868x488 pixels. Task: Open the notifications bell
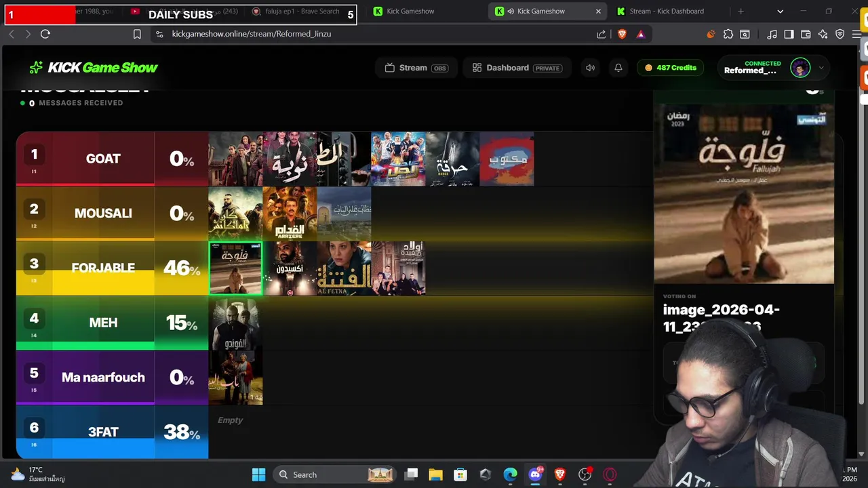click(618, 68)
